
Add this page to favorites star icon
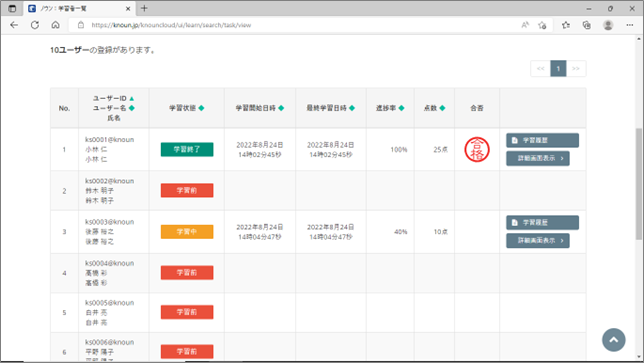click(x=542, y=25)
